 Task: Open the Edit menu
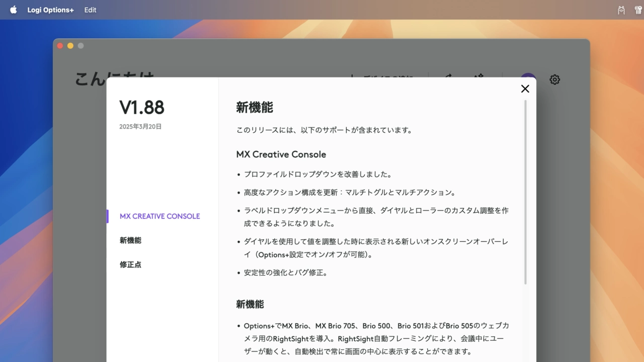click(x=90, y=10)
